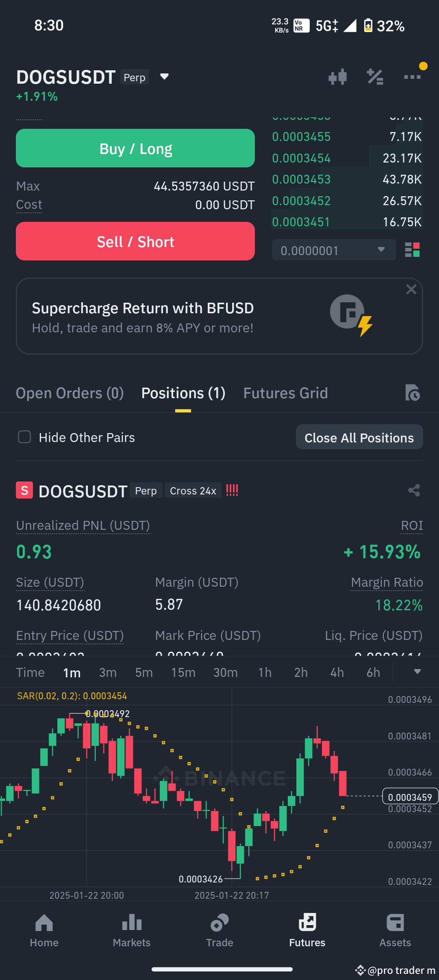Image resolution: width=439 pixels, height=980 pixels.
Task: Open the Futures Grid tab
Action: 285,392
